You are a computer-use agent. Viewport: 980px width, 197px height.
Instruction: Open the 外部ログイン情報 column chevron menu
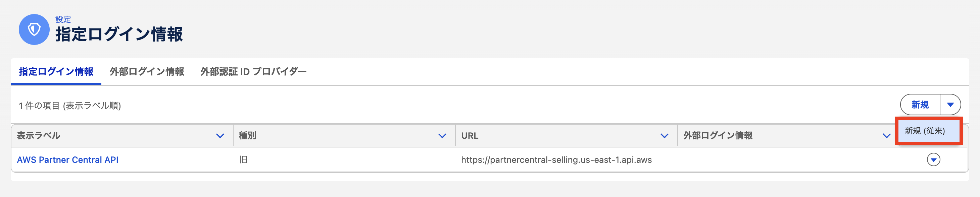tap(886, 136)
